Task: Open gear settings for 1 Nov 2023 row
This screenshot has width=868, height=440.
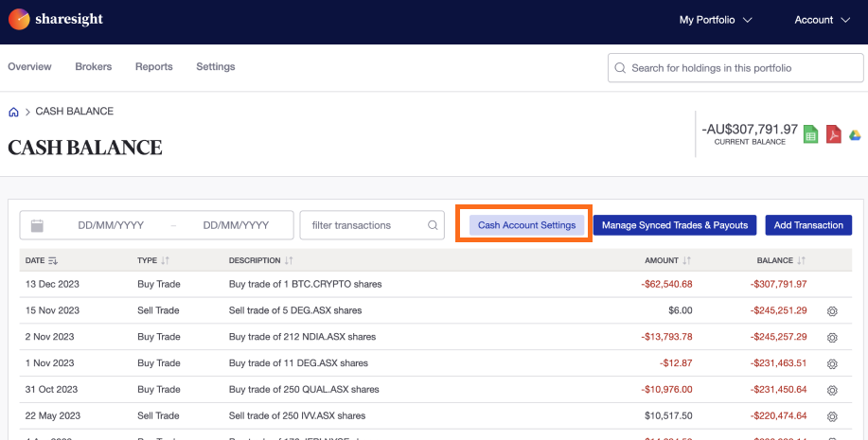Action: [x=831, y=364]
